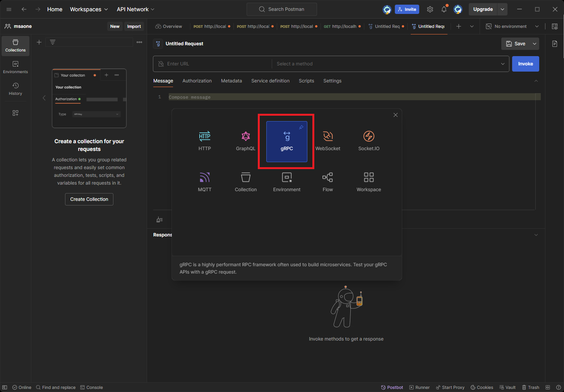Open the environment quick look icon
Viewport: 564px width, 392px height.
555,26
